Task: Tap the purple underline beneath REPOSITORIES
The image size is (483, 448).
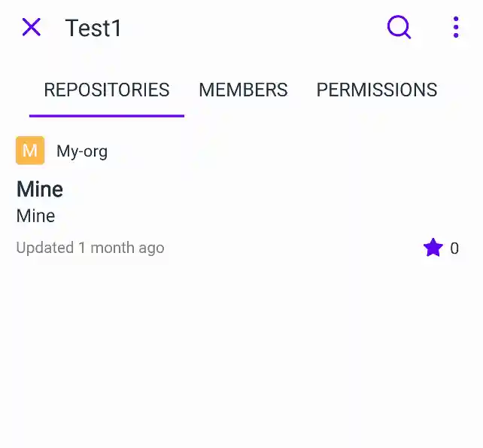Action: (106, 116)
